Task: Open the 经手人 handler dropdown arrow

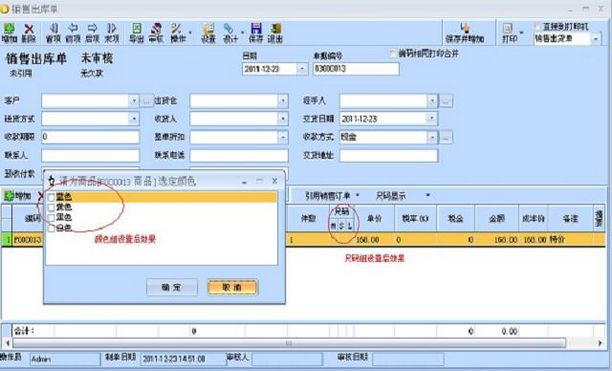Action: tap(432, 101)
